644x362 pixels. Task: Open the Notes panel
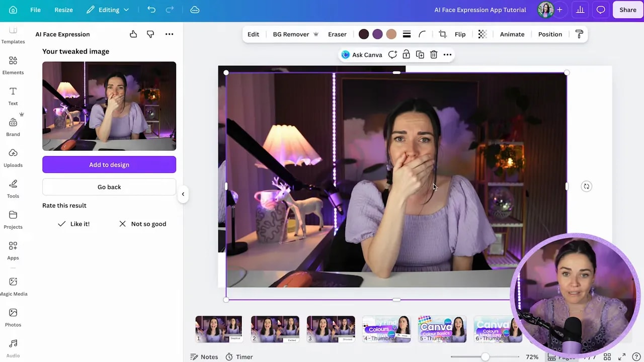(204, 357)
